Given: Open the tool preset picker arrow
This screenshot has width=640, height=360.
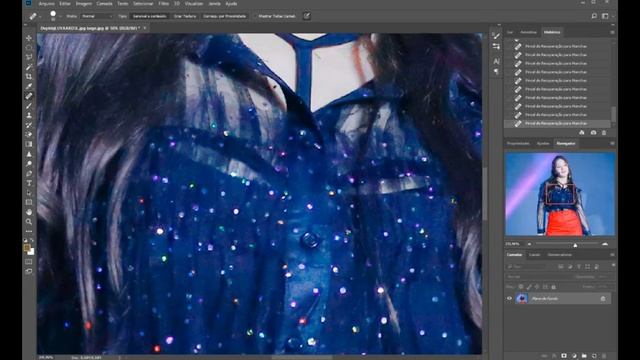Looking at the screenshot, I should pyautogui.click(x=40, y=16).
